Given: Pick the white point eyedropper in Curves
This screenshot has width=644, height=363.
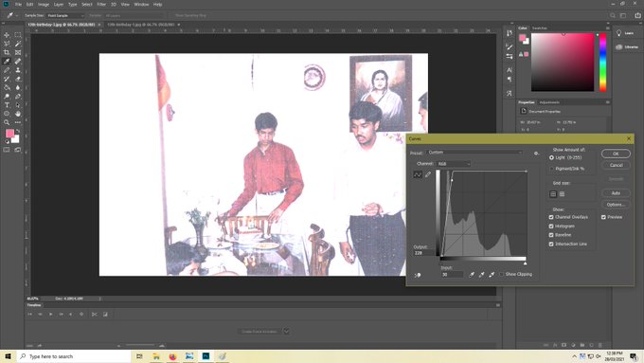Looking at the screenshot, I should (492, 274).
